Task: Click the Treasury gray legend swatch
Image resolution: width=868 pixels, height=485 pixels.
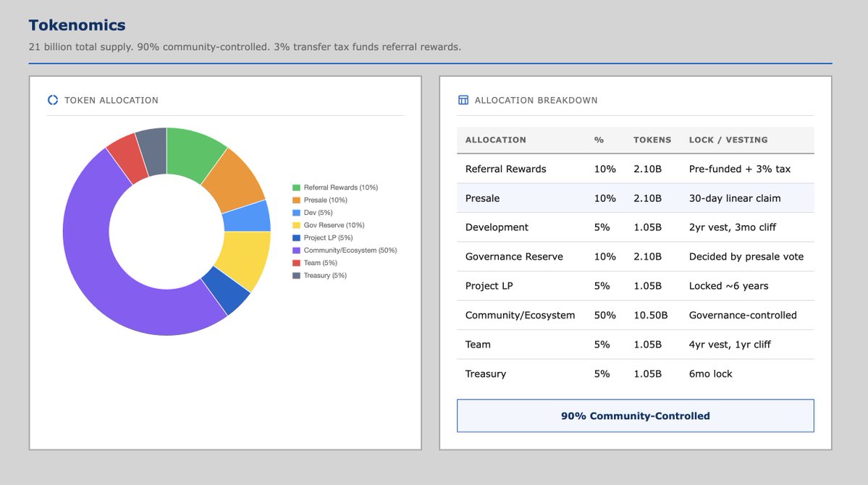Action: tap(296, 276)
